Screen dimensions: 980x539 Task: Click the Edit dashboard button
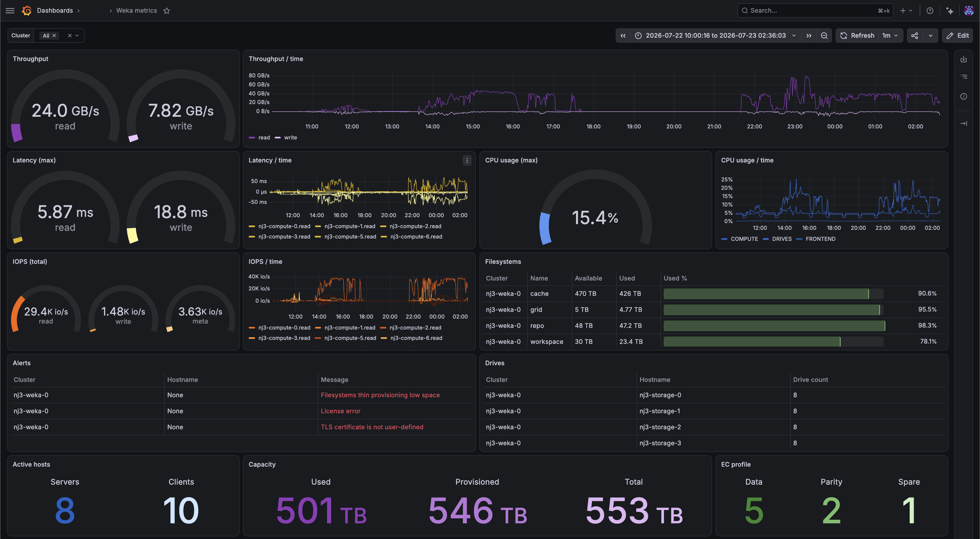(x=958, y=35)
